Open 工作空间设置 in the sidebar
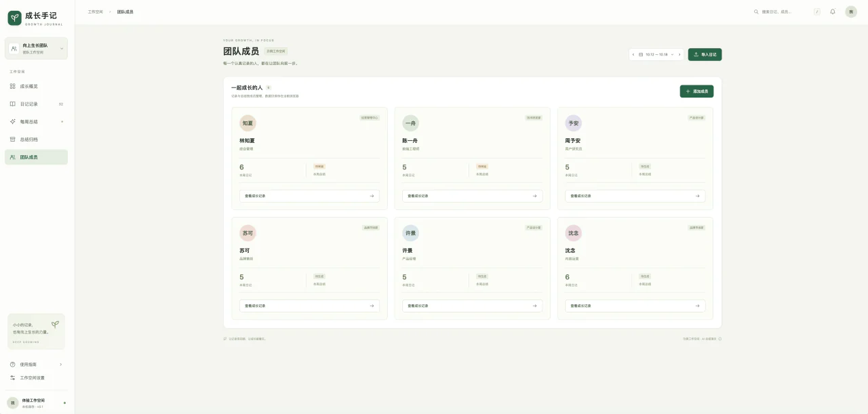The width and height of the screenshot is (868, 414). click(36, 377)
